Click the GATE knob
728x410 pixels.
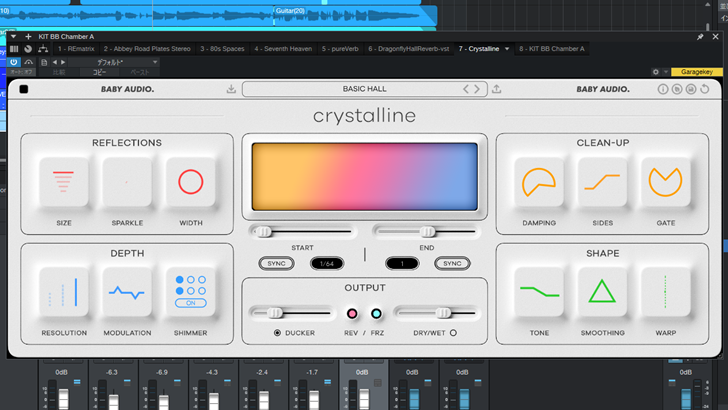tap(665, 182)
